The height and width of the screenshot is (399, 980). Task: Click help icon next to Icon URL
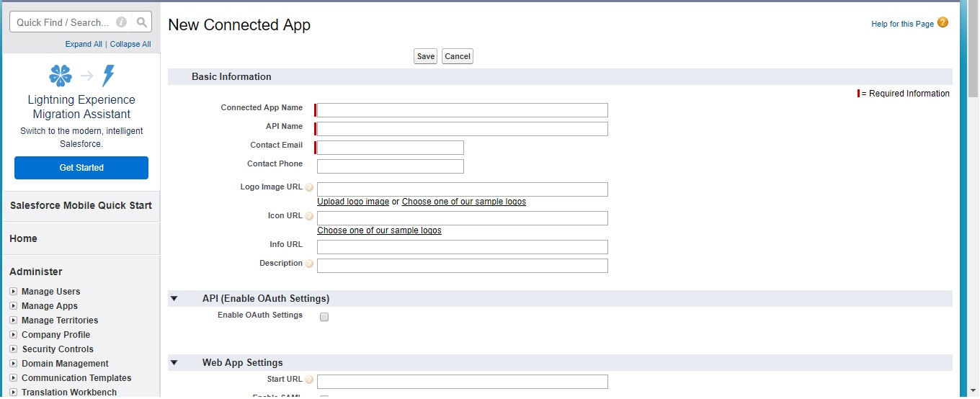pos(309,216)
